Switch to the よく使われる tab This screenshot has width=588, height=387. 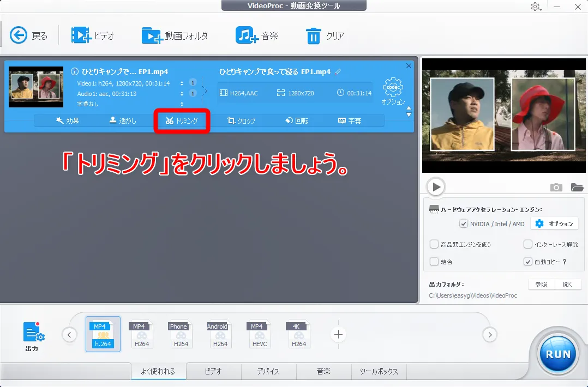158,371
